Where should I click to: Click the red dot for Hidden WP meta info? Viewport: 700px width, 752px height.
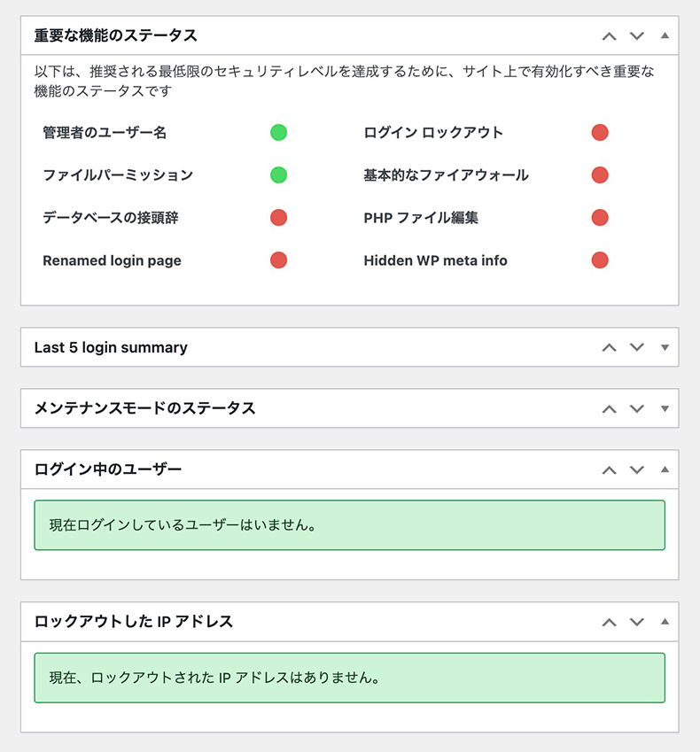pos(600,260)
